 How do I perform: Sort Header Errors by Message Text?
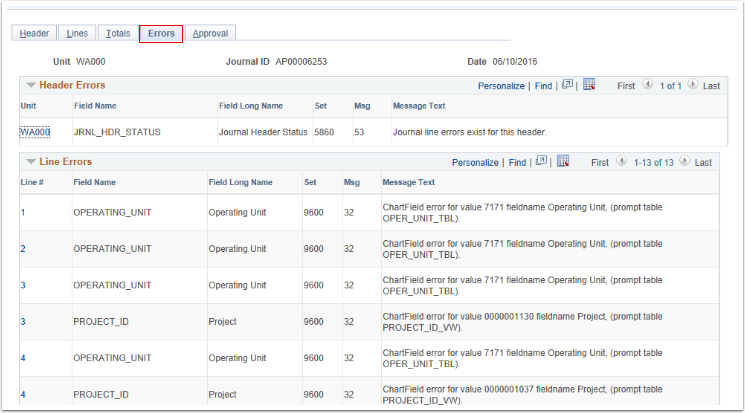(419, 106)
